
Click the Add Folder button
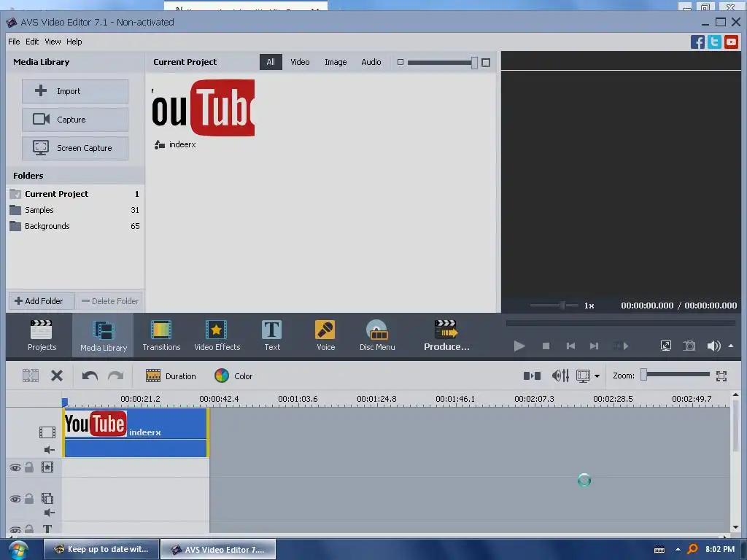(42, 301)
